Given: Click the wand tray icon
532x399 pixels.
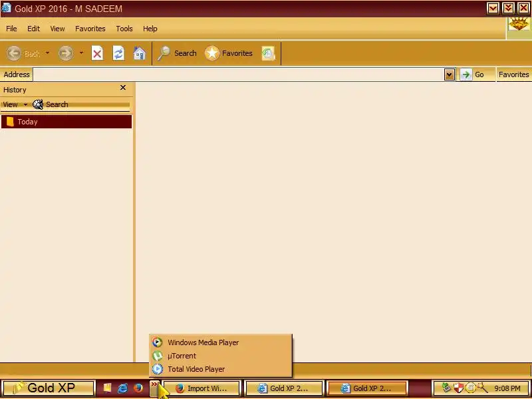Looking at the screenshot, I should pyautogui.click(x=482, y=387).
